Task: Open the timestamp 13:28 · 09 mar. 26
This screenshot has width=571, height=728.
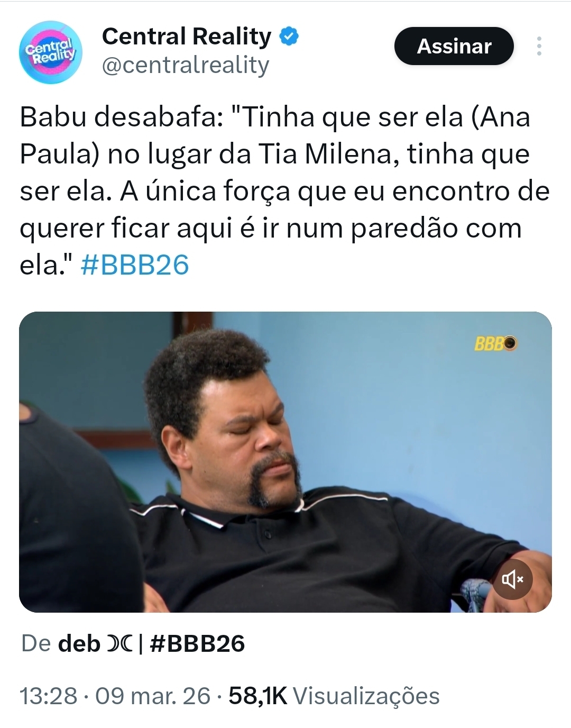Action: 115,696
